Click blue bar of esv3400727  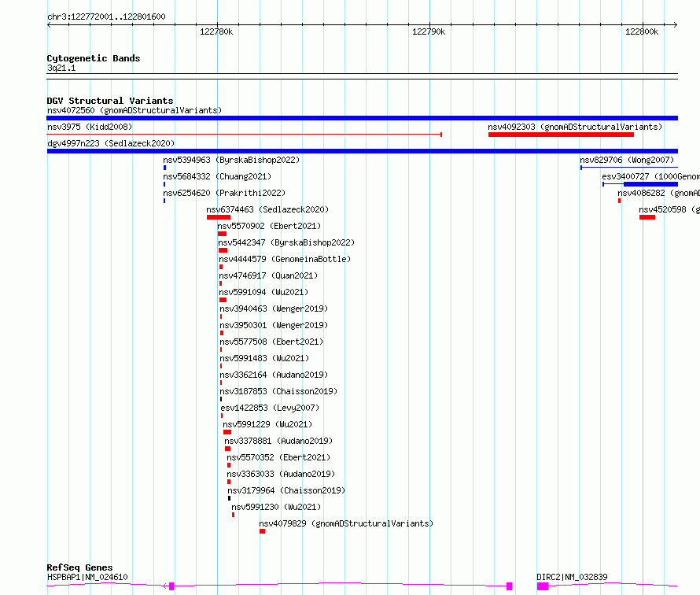(x=650, y=184)
